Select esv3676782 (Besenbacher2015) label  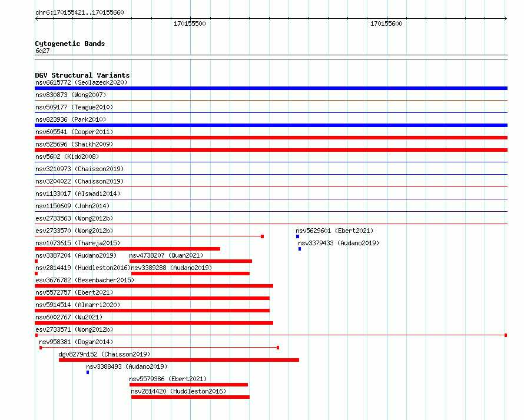tap(85, 280)
